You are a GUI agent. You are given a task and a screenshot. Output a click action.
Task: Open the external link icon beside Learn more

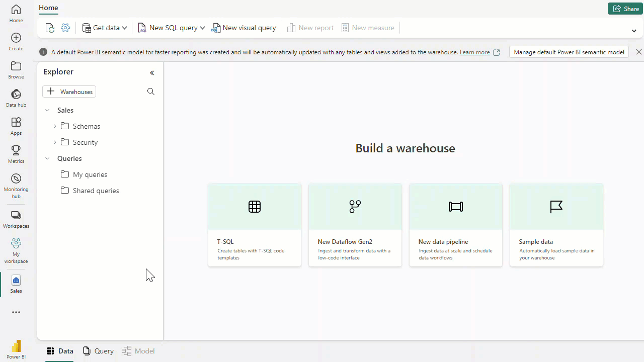(497, 52)
